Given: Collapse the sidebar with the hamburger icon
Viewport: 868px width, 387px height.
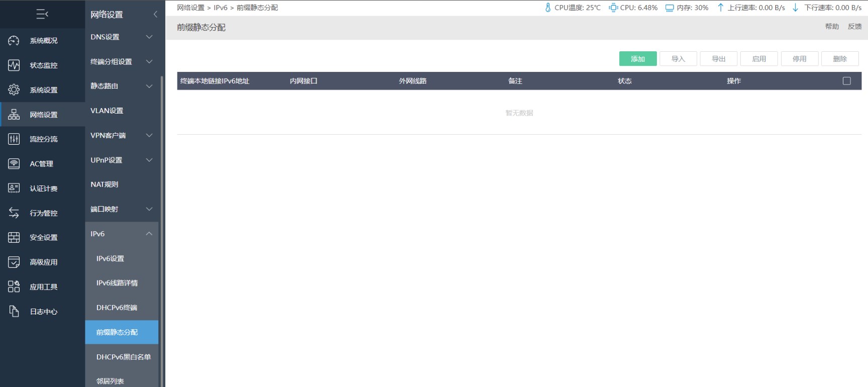Looking at the screenshot, I should (x=42, y=14).
